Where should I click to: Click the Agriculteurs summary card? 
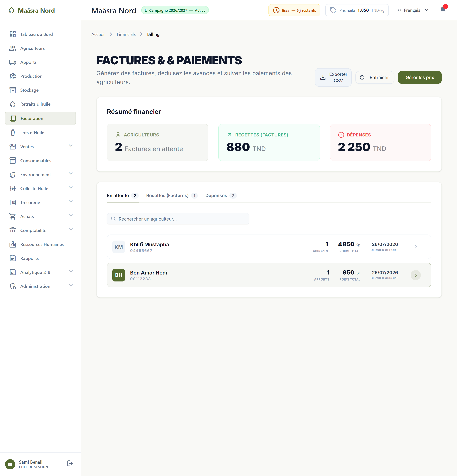pos(157,142)
